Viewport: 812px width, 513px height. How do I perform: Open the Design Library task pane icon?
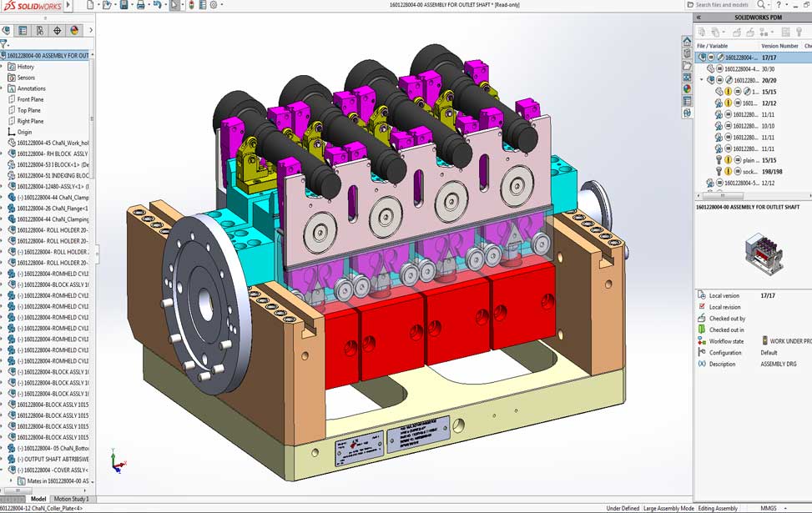pos(687,53)
